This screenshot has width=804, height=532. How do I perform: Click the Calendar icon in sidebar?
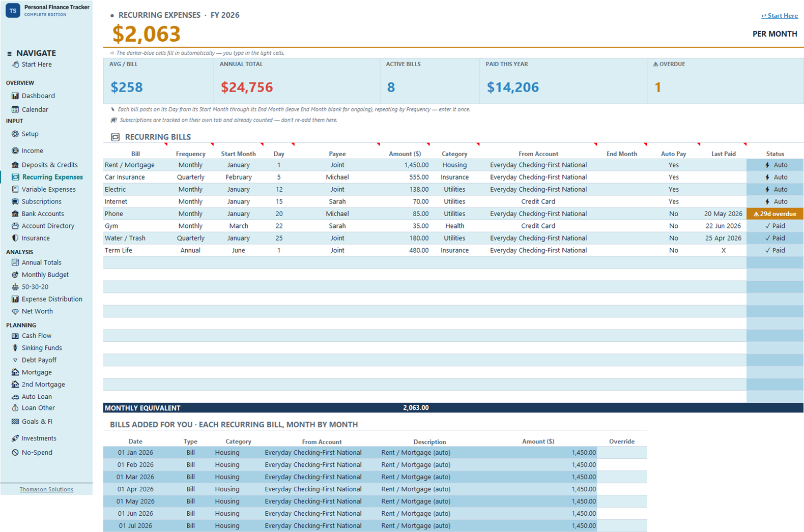(x=15, y=109)
